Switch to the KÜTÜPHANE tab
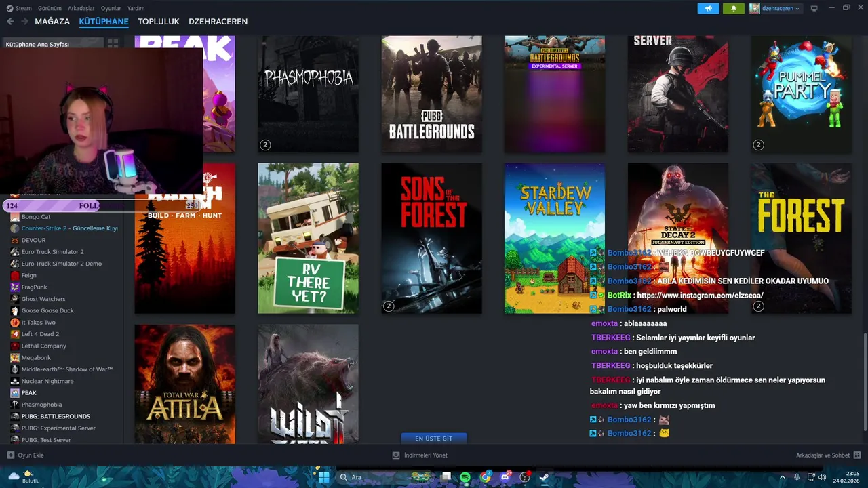The image size is (868, 488). (x=104, y=22)
